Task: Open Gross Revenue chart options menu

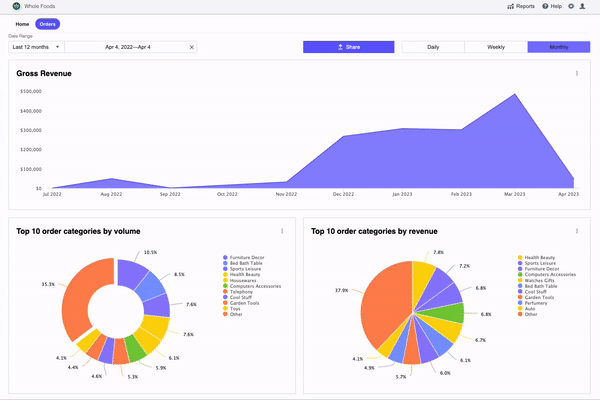Action: 577,73
